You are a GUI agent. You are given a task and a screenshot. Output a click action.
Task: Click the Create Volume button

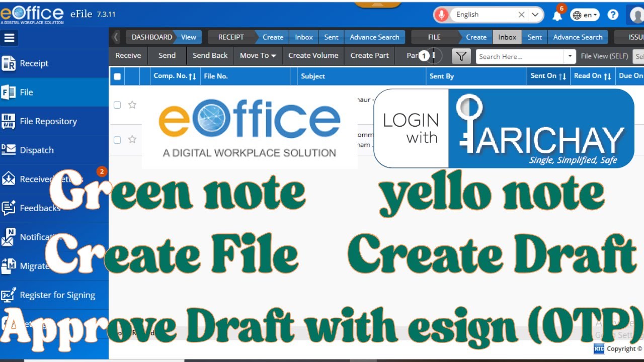tap(313, 55)
